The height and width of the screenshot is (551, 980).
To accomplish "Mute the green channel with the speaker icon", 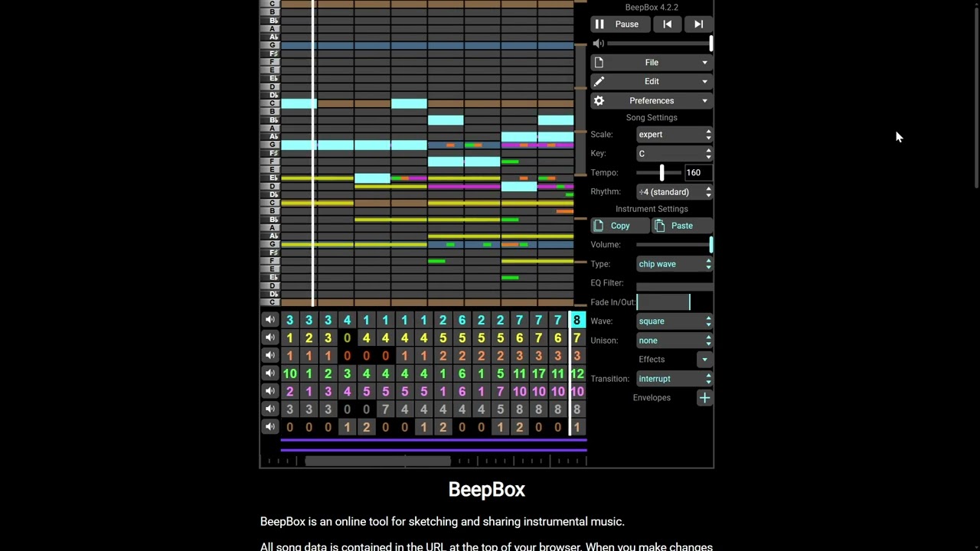I will click(x=269, y=373).
